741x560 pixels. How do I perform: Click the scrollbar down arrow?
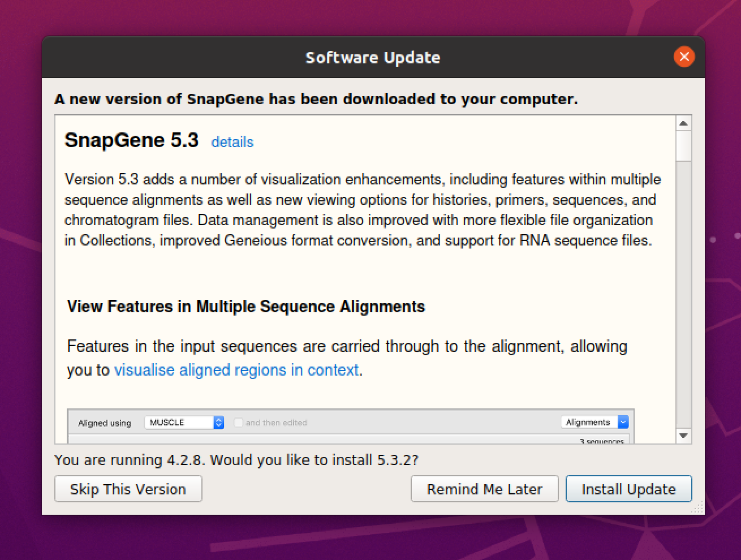[683, 436]
